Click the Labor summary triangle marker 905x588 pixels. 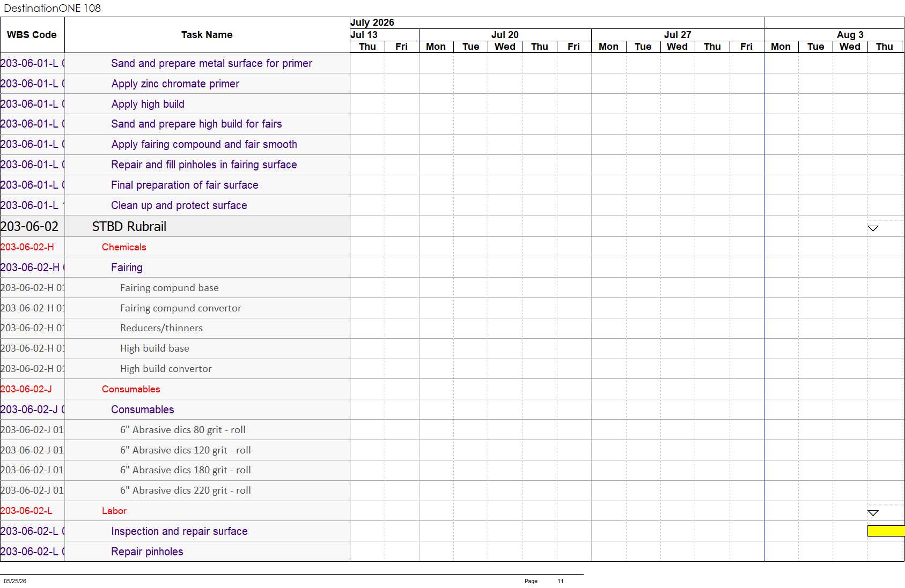click(873, 513)
